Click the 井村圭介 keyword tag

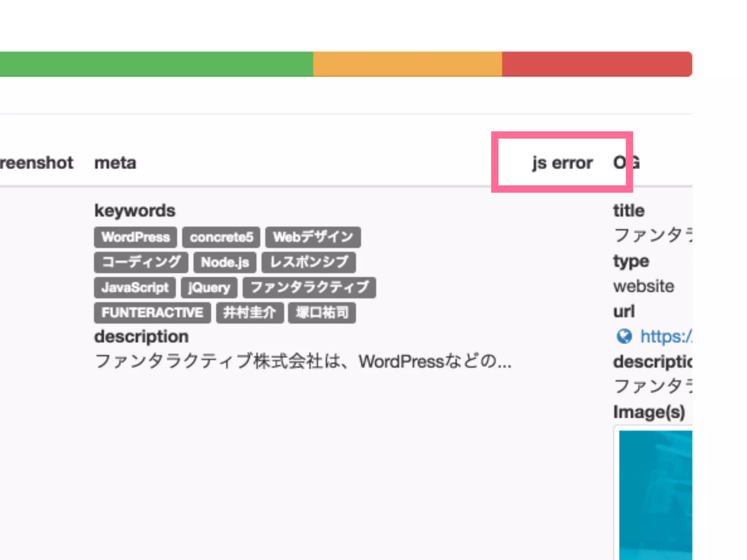click(x=249, y=313)
